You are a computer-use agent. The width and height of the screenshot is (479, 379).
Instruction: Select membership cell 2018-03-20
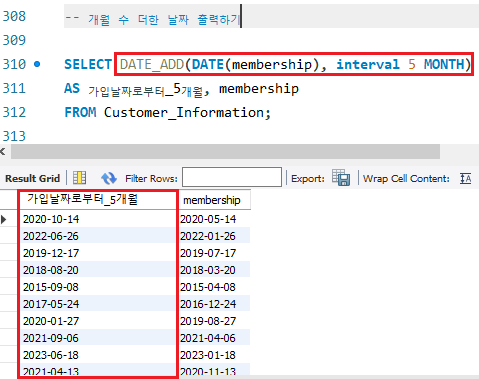pos(214,270)
